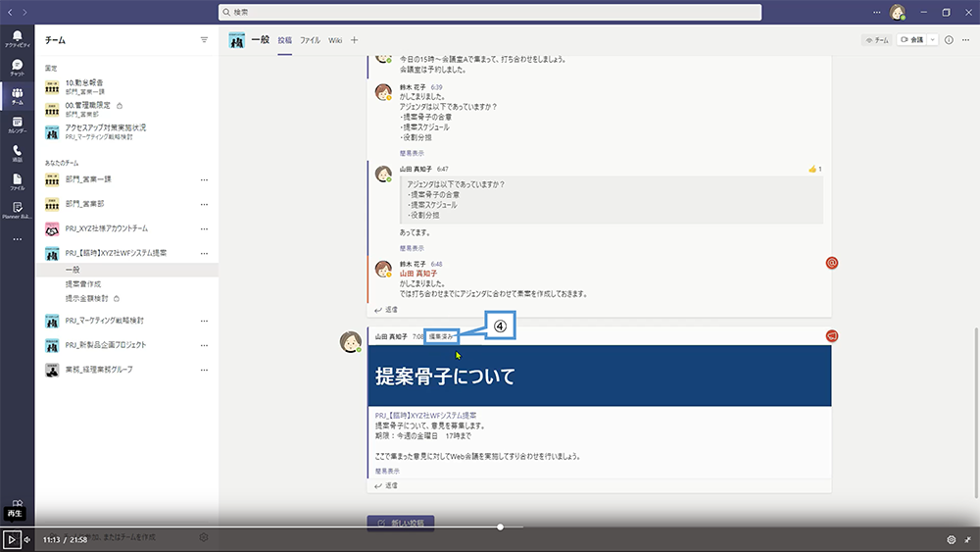Click the チーム button in channel header

point(877,40)
